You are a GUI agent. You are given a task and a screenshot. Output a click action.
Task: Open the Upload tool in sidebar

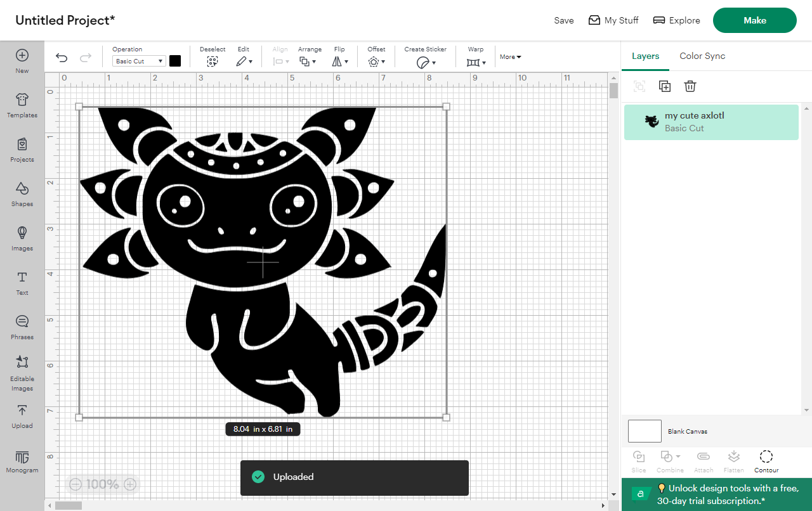(22, 416)
